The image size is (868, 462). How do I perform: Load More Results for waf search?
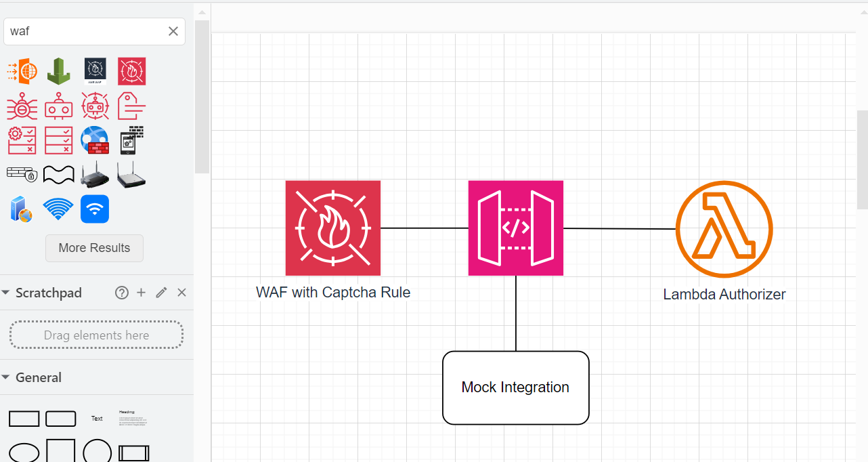[94, 248]
